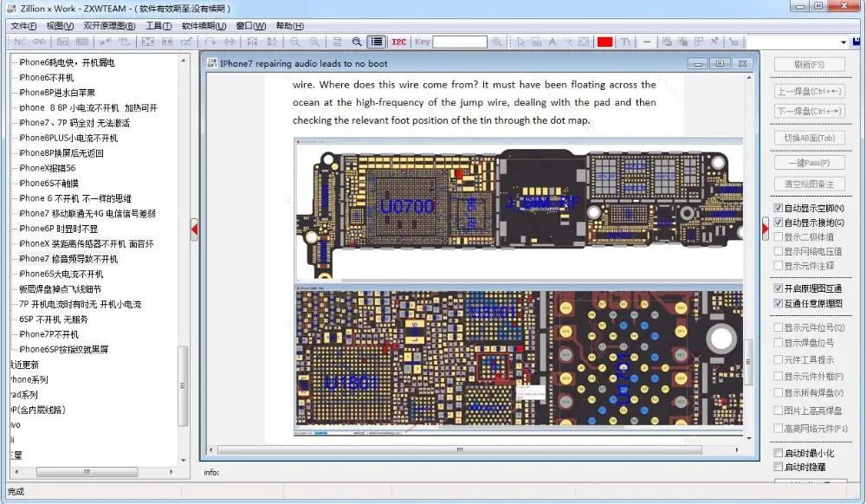The width and height of the screenshot is (866, 504).
Task: Click the pin icon in toolbar
Action: click(x=714, y=42)
